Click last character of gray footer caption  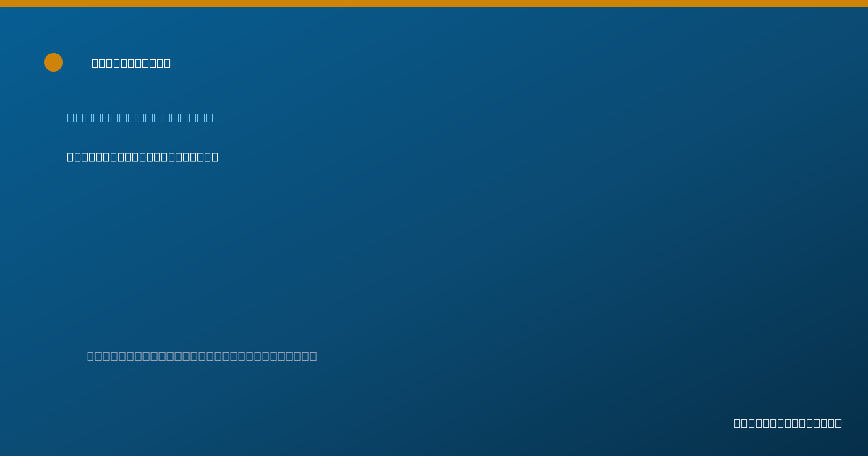tap(313, 356)
